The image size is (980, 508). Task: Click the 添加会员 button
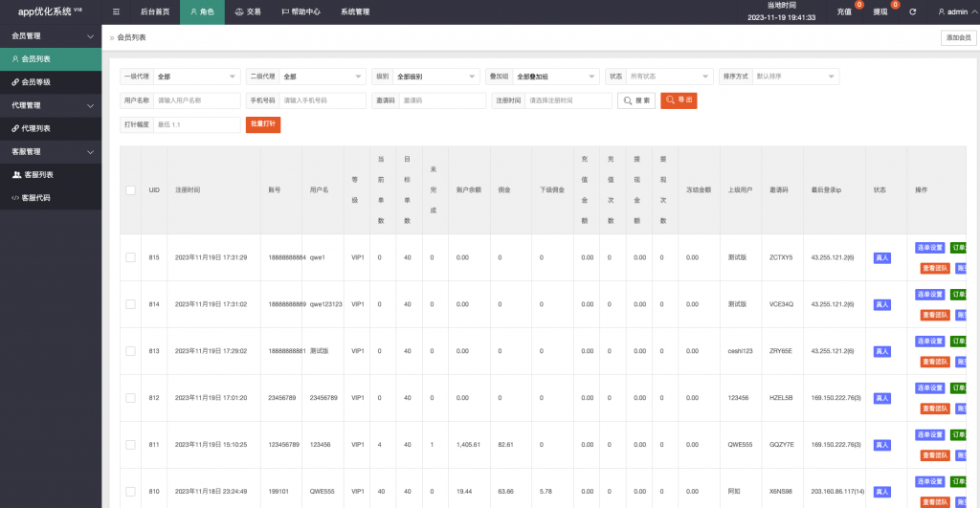click(958, 37)
